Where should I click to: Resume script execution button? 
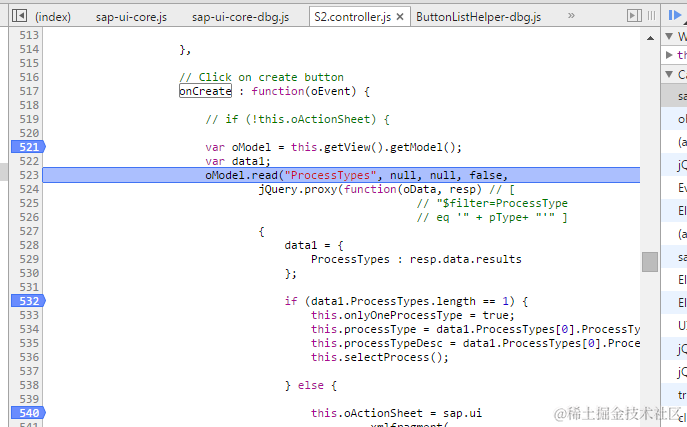675,15
